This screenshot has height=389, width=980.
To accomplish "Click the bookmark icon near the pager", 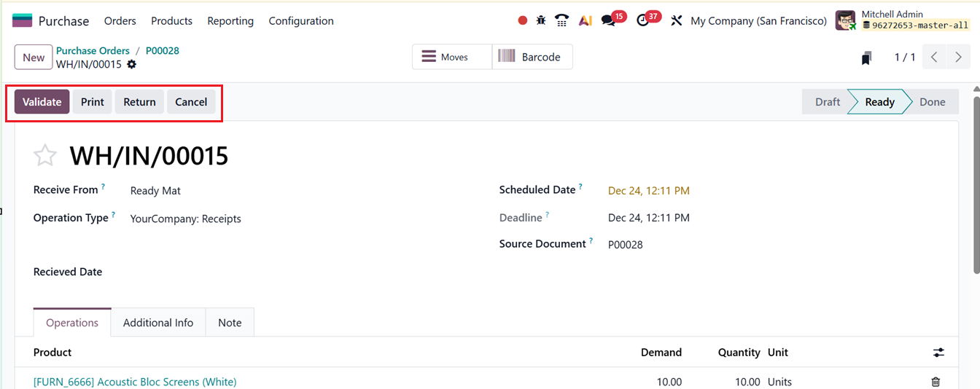I will [866, 58].
